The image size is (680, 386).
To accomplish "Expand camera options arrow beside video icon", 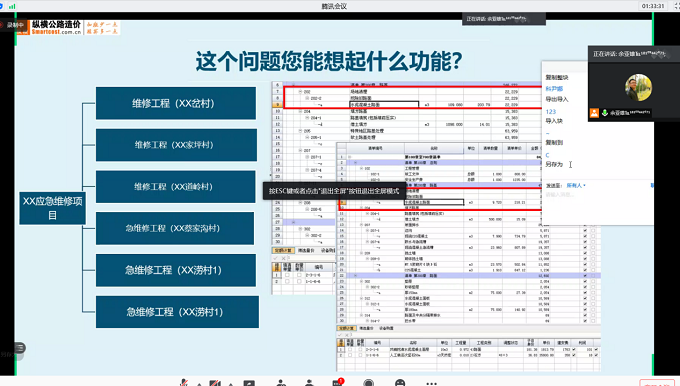I will coord(230,384).
